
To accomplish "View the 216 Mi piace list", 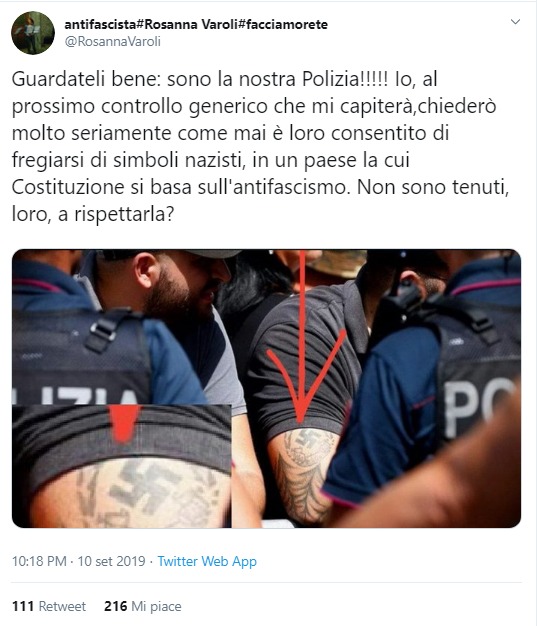I will [143, 606].
